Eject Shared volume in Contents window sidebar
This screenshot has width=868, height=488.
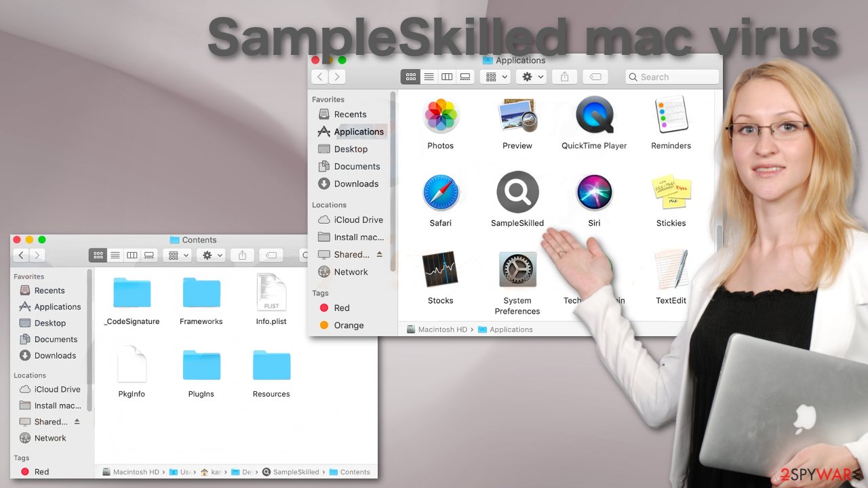77,422
